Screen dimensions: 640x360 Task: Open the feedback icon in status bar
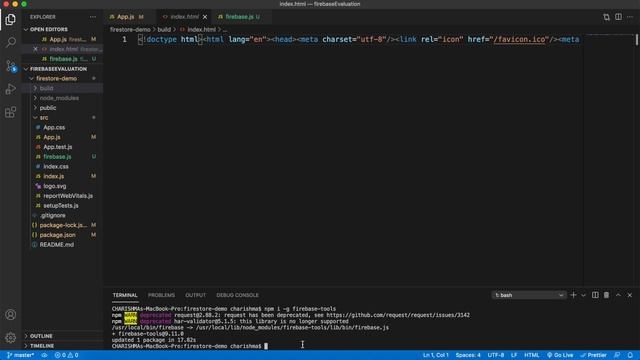click(x=617, y=355)
